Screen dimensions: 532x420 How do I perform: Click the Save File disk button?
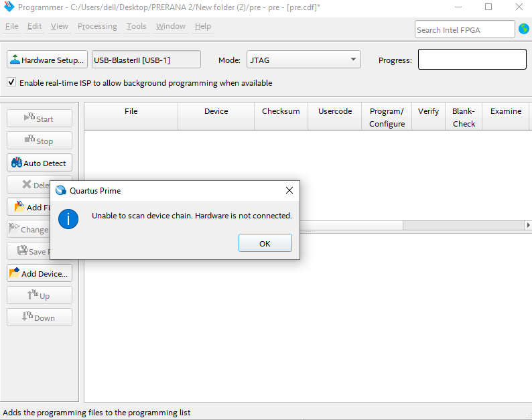coord(29,251)
